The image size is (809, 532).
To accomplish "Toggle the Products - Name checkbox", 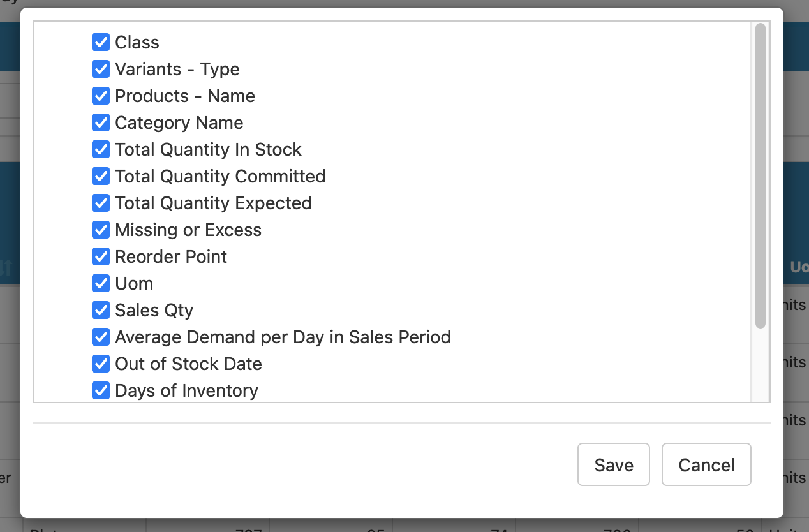I will point(101,96).
